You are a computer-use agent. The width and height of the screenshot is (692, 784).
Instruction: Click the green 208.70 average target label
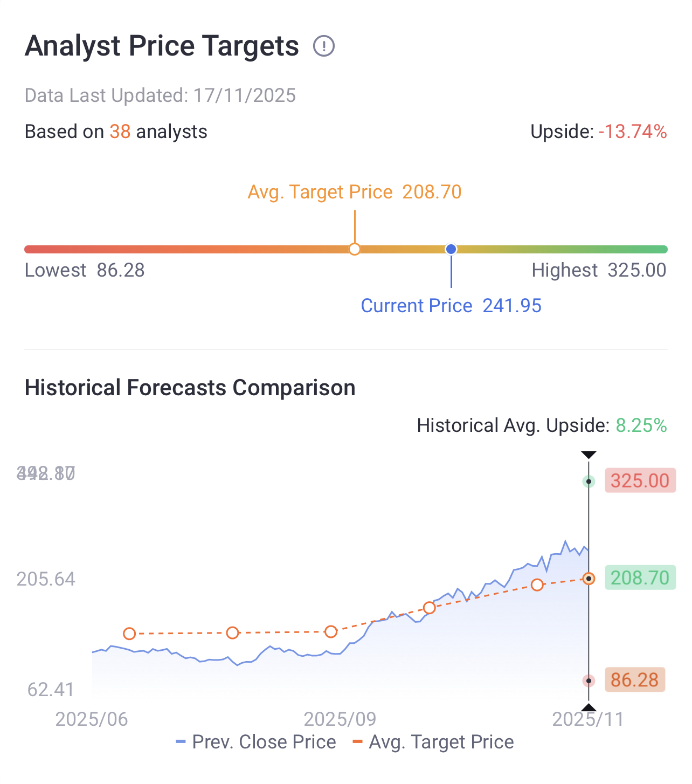pyautogui.click(x=640, y=578)
